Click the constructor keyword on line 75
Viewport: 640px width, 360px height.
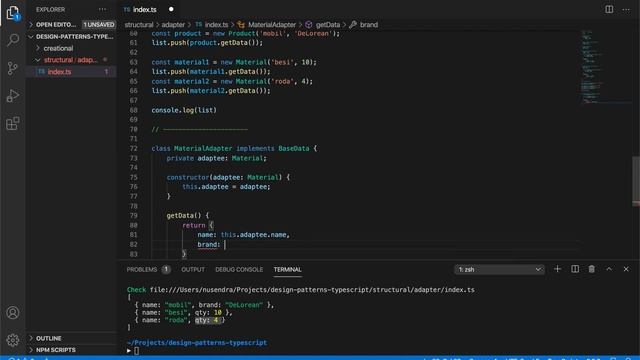tap(188, 178)
